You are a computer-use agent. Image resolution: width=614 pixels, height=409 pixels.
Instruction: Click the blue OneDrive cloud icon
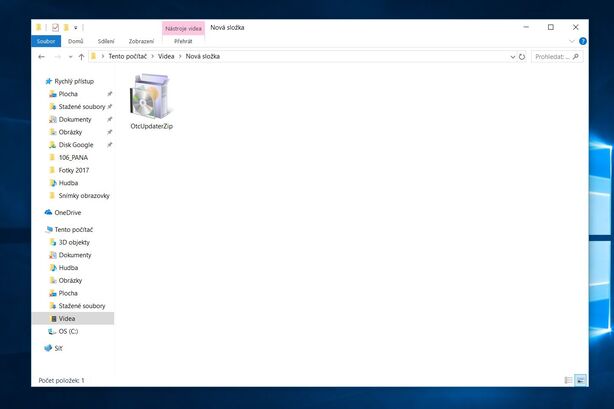[48, 212]
